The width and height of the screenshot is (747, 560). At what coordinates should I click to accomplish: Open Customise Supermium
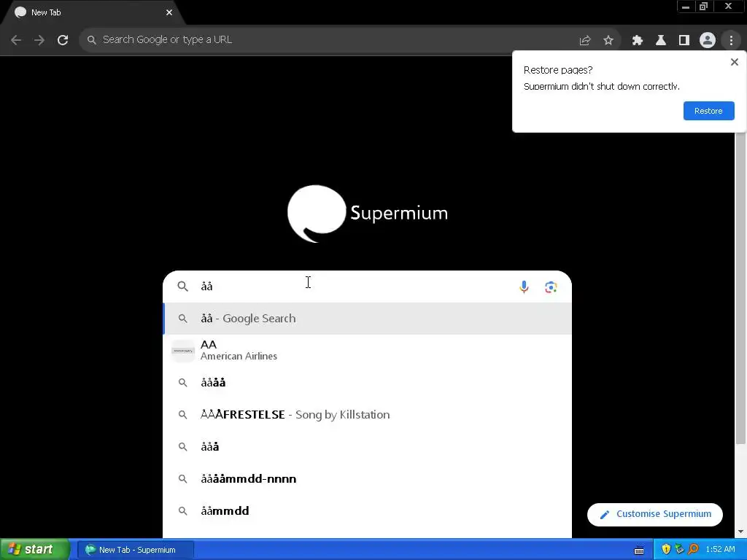(655, 514)
